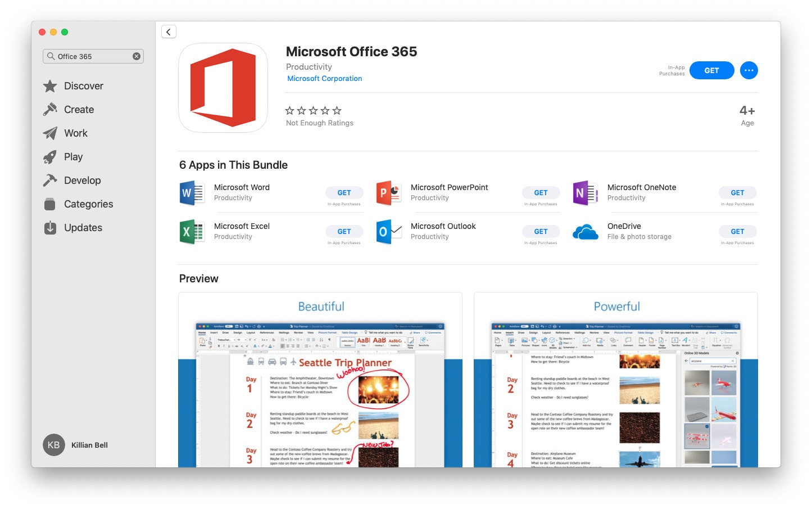Select the Microsoft Outlook app icon
The height and width of the screenshot is (509, 812).
click(x=388, y=232)
